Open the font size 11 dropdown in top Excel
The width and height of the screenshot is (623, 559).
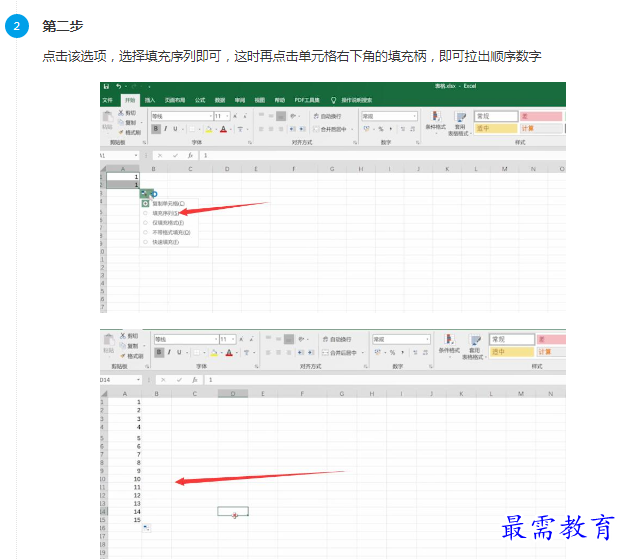[x=227, y=116]
